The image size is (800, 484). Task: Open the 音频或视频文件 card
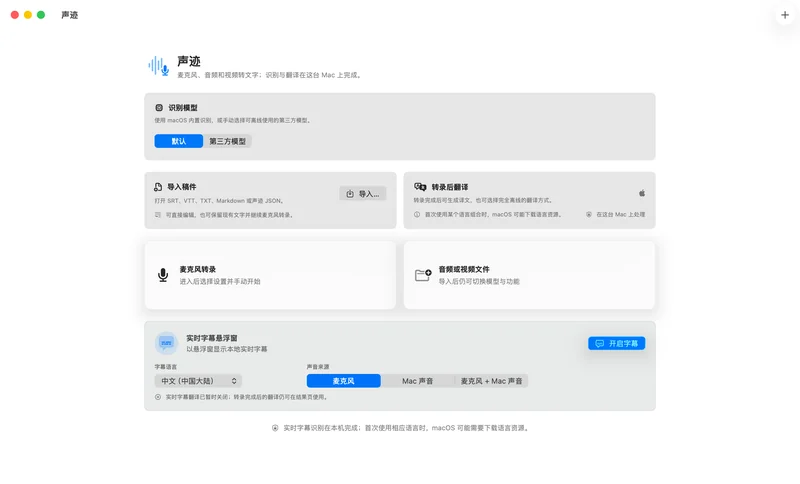coord(529,275)
